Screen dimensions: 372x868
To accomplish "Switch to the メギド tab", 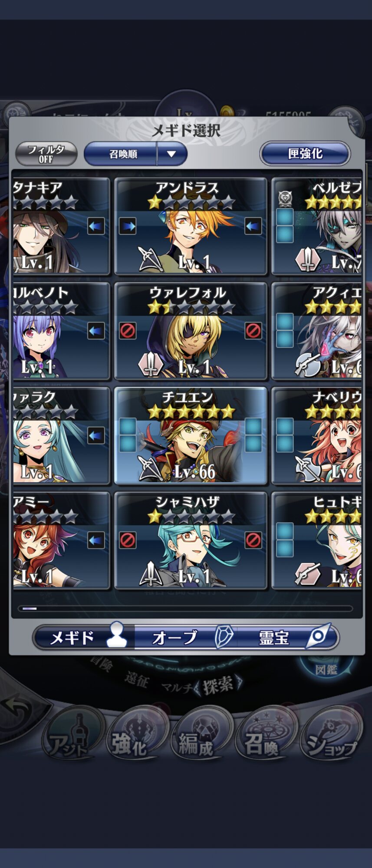I will pyautogui.click(x=85, y=637).
